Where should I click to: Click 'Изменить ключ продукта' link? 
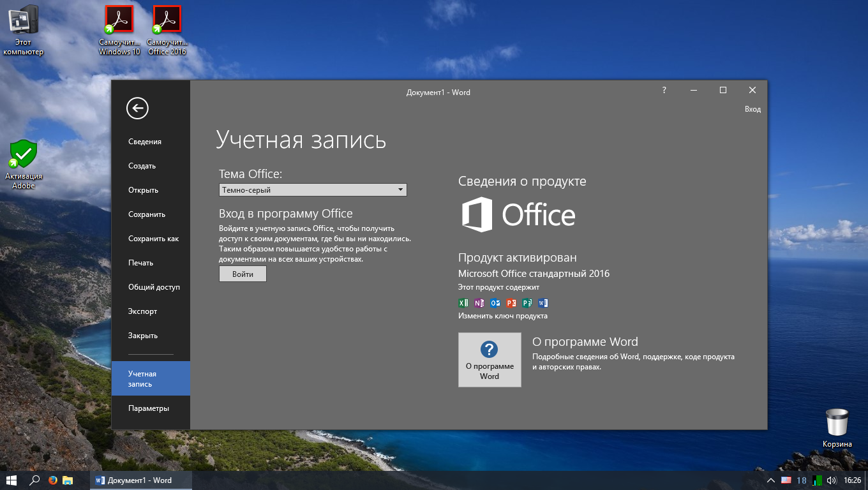click(503, 316)
